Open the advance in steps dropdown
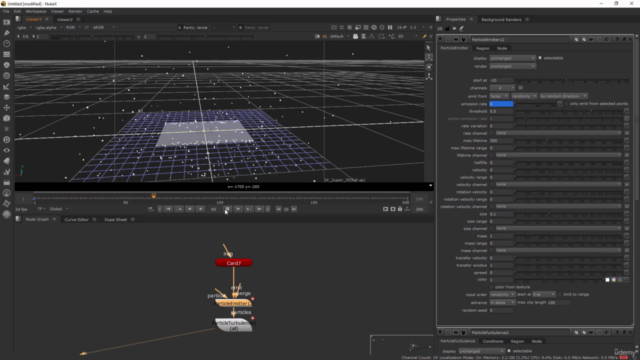 [x=502, y=302]
